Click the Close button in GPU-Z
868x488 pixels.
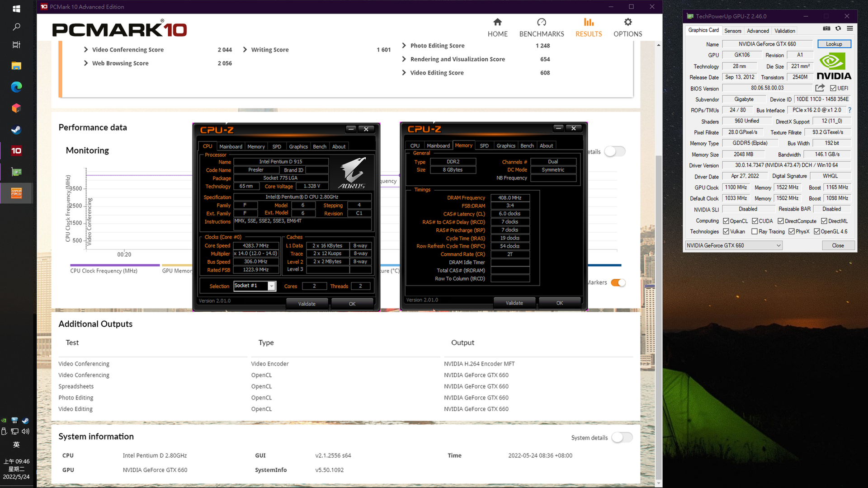(838, 245)
